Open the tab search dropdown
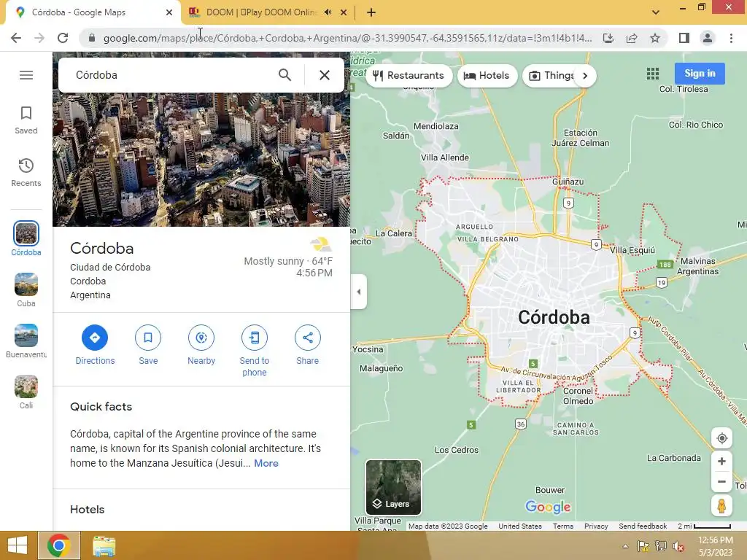Viewport: 747px width, 560px height. [x=656, y=12]
